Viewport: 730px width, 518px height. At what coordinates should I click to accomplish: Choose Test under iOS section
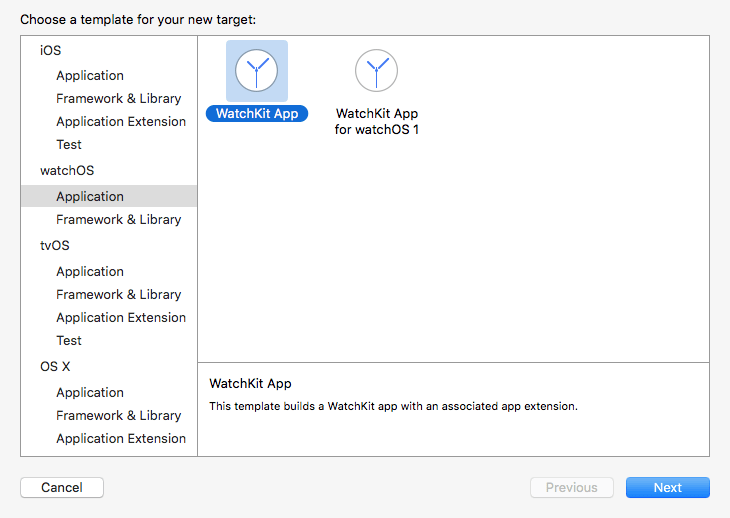coord(69,145)
